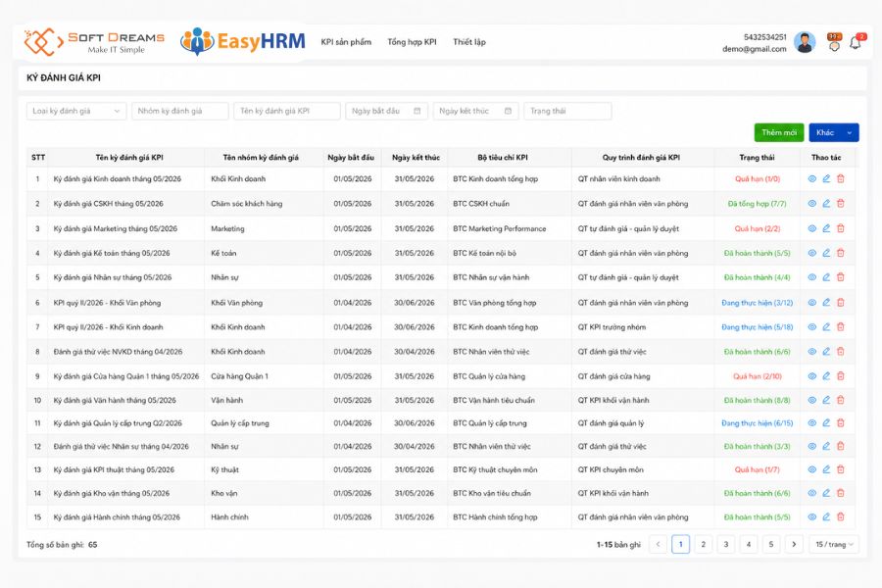Click the Tên kỳ đánh giá KPI search field

[x=287, y=111]
